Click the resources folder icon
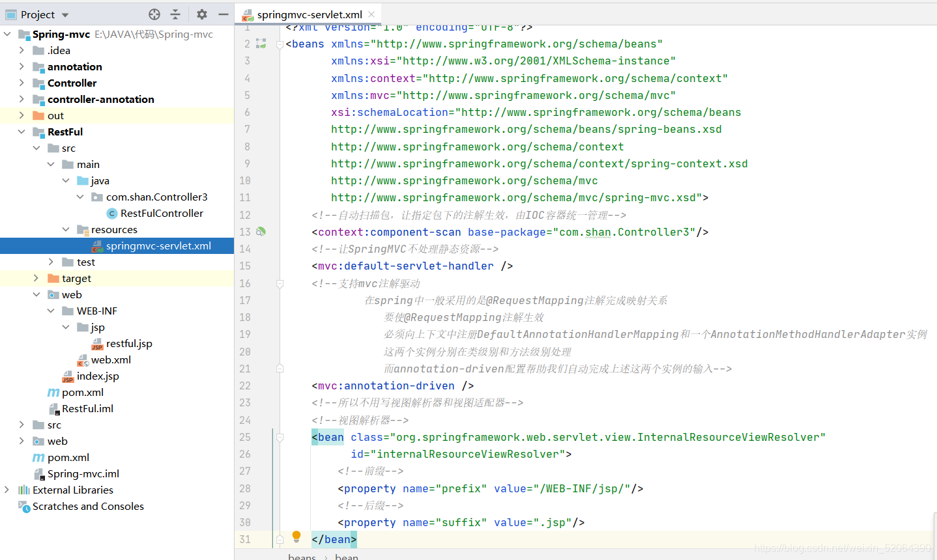Screen dimensions: 937x560 [83, 229]
